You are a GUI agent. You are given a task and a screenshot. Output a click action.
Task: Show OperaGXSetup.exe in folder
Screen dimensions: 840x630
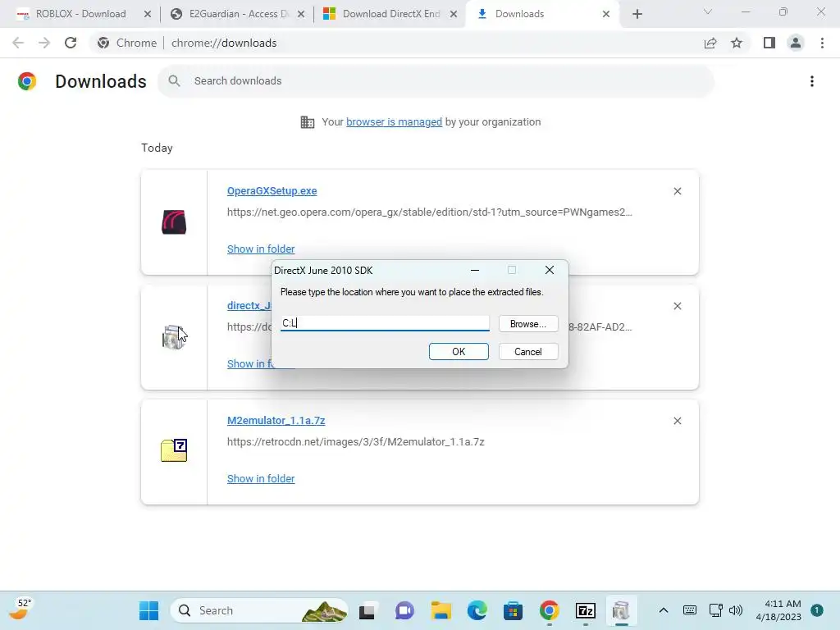[261, 249]
